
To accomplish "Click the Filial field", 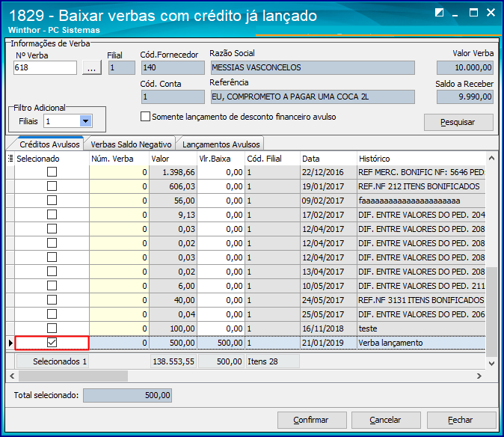I will (x=122, y=67).
